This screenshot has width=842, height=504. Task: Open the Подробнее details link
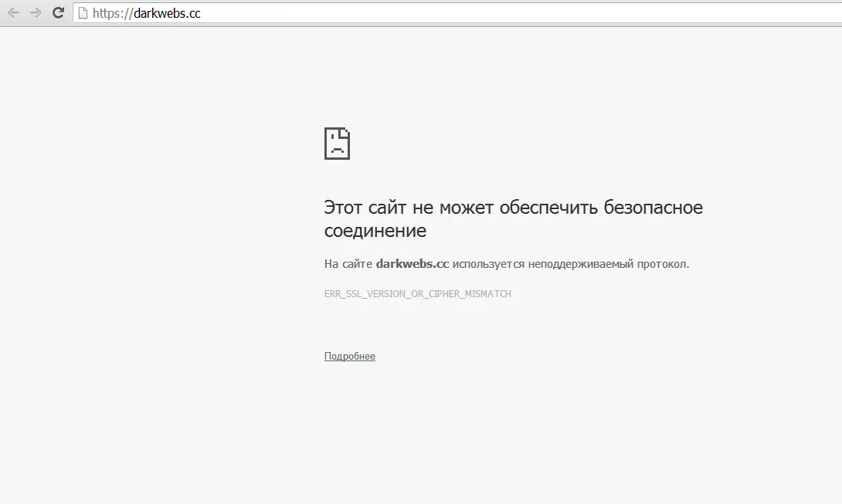click(350, 357)
